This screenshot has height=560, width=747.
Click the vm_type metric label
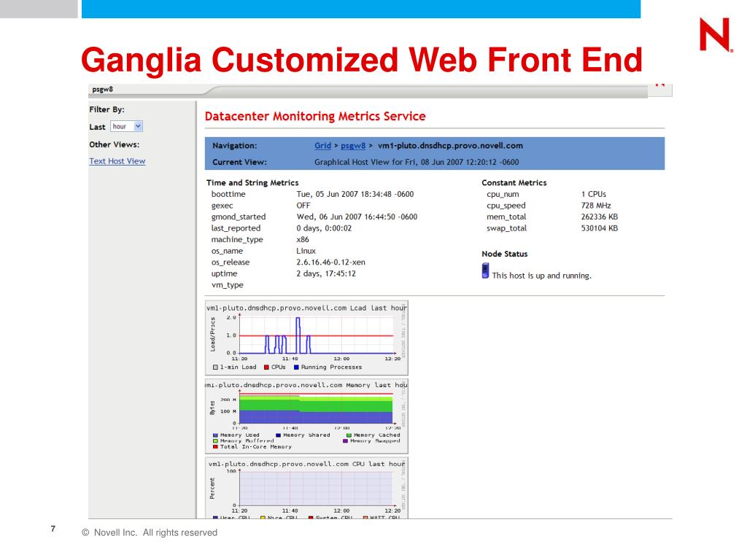pos(228,285)
